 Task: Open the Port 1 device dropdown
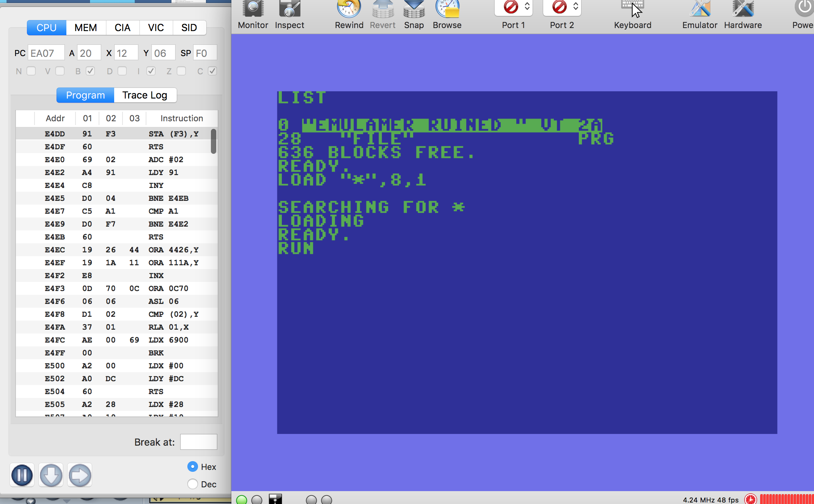[x=514, y=7]
